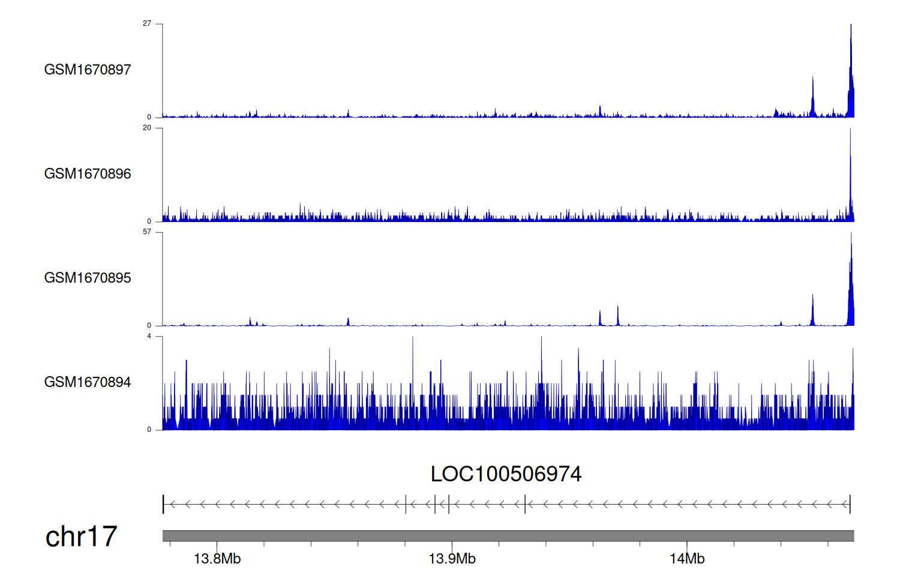Select the GSM1670894 track label
This screenshot has width=900, height=588.
click(88, 382)
